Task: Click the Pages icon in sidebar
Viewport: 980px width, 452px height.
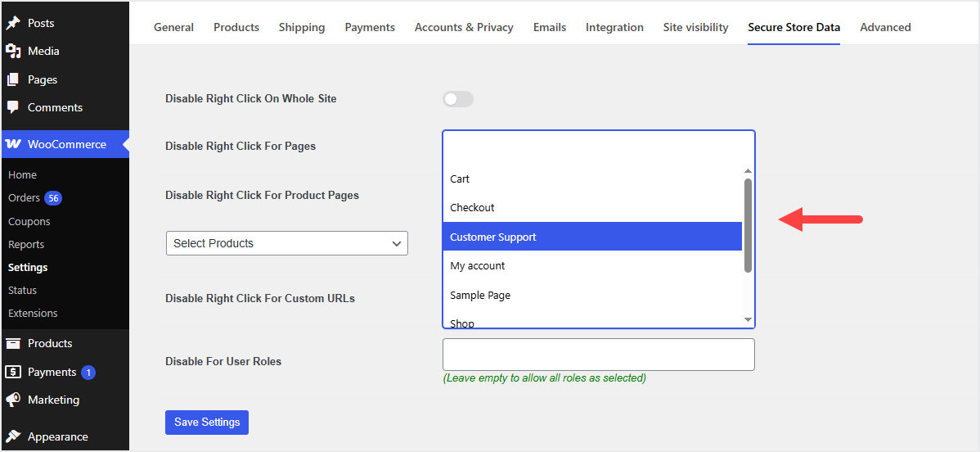Action: (13, 79)
